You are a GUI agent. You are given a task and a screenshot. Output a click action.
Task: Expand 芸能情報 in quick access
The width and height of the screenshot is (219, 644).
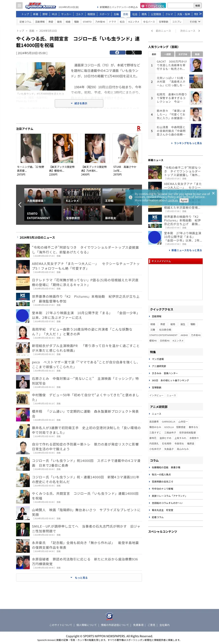[157, 316]
